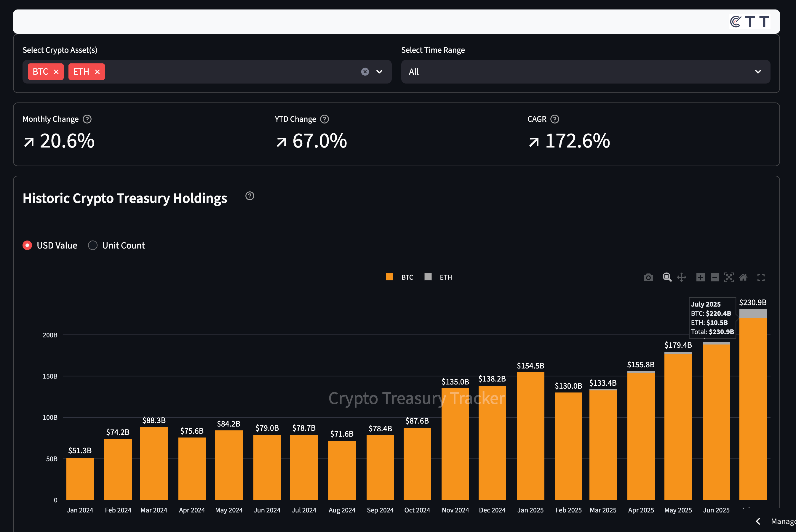The width and height of the screenshot is (796, 532).
Task: Clear all selected crypto assets
Action: click(x=365, y=72)
